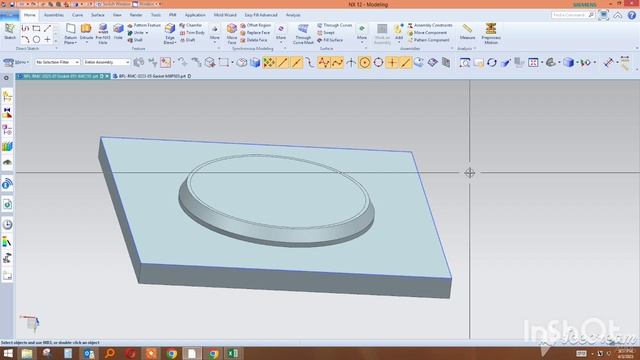Screen dimensions: 640x360
Task: Click the Hole feature tool
Action: click(118, 32)
